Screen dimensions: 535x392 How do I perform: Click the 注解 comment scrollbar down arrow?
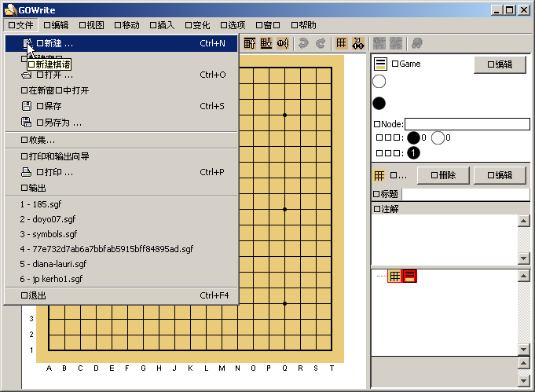coord(523,258)
